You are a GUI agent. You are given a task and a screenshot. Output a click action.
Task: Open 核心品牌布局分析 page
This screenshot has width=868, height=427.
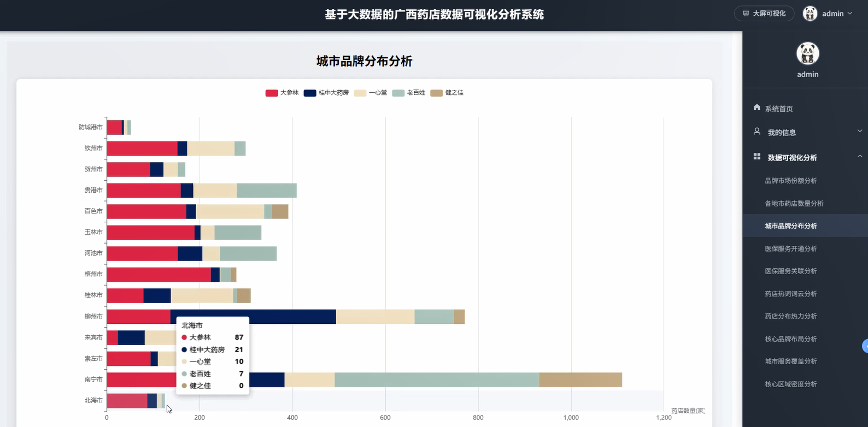(791, 339)
